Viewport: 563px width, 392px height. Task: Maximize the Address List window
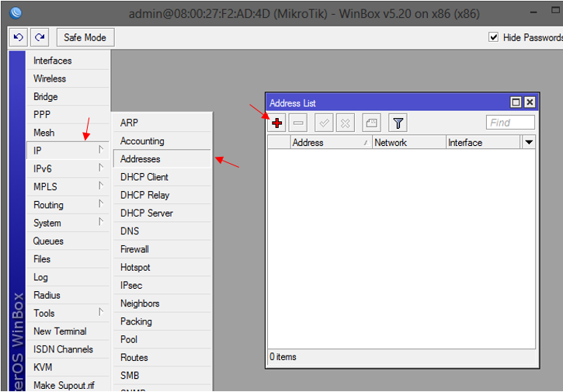coord(516,102)
